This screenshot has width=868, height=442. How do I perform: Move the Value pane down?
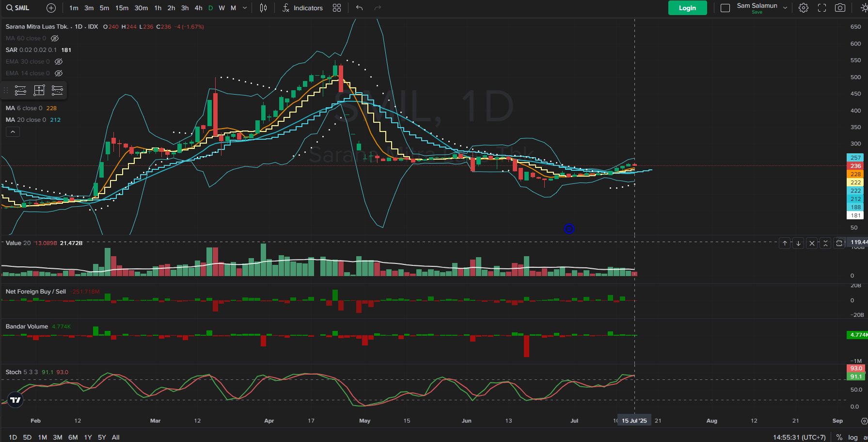pyautogui.click(x=798, y=243)
